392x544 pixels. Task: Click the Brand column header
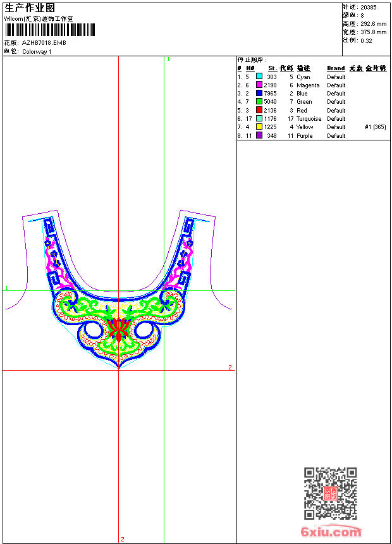pyautogui.click(x=336, y=68)
